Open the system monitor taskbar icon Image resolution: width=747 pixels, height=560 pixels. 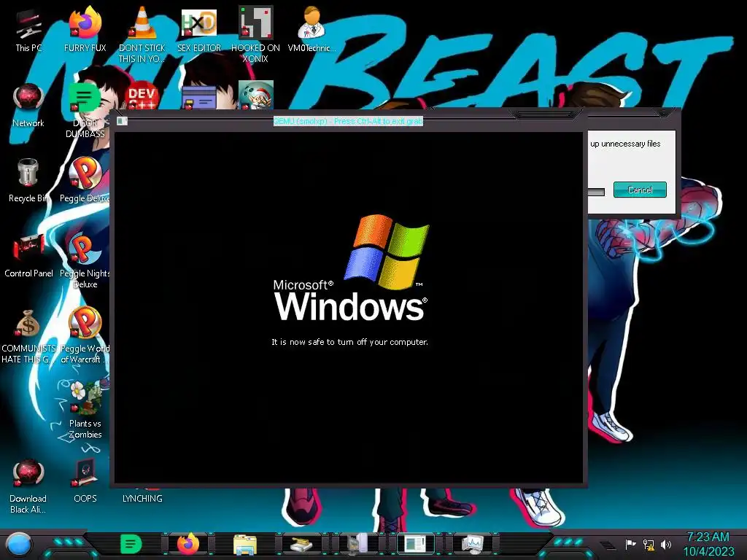[x=473, y=544]
